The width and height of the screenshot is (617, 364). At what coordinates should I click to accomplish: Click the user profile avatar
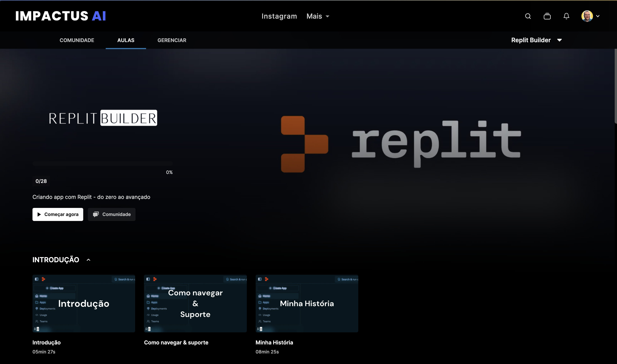pos(587,16)
